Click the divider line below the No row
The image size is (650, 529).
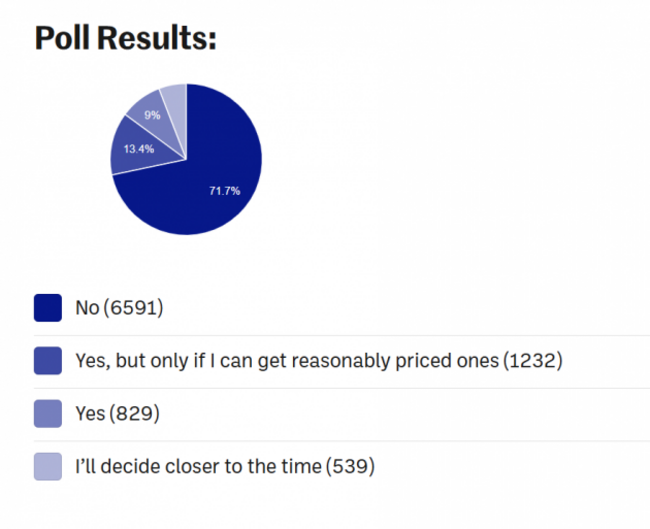point(342,335)
